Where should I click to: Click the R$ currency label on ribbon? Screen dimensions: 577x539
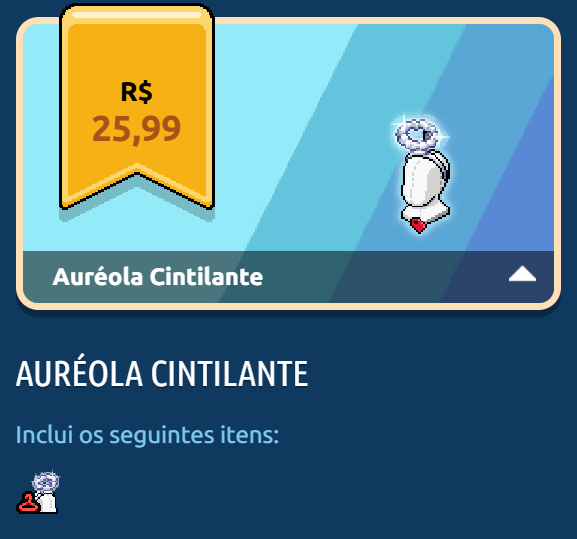pyautogui.click(x=137, y=92)
